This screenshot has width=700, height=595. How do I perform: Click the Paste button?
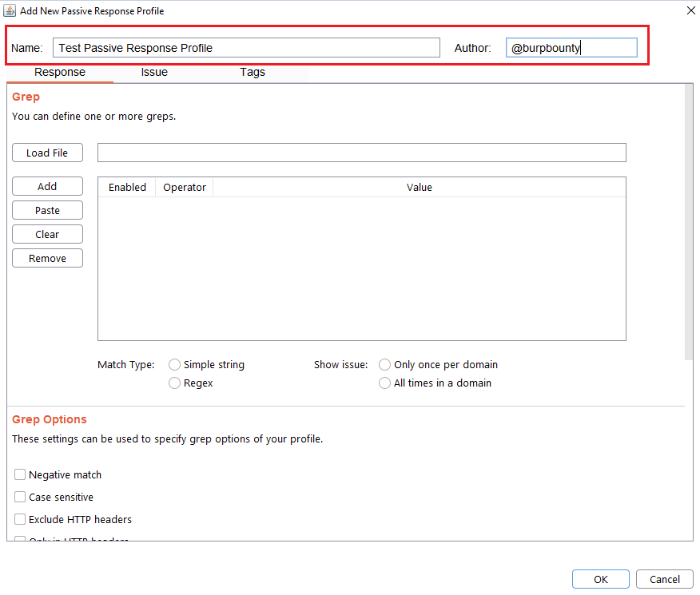point(47,210)
